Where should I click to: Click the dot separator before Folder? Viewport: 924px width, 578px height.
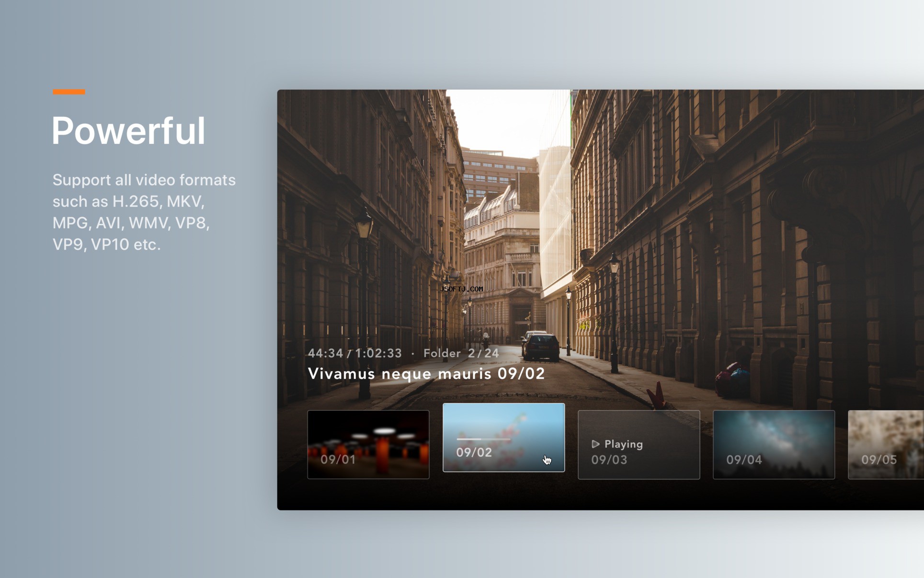pos(412,354)
